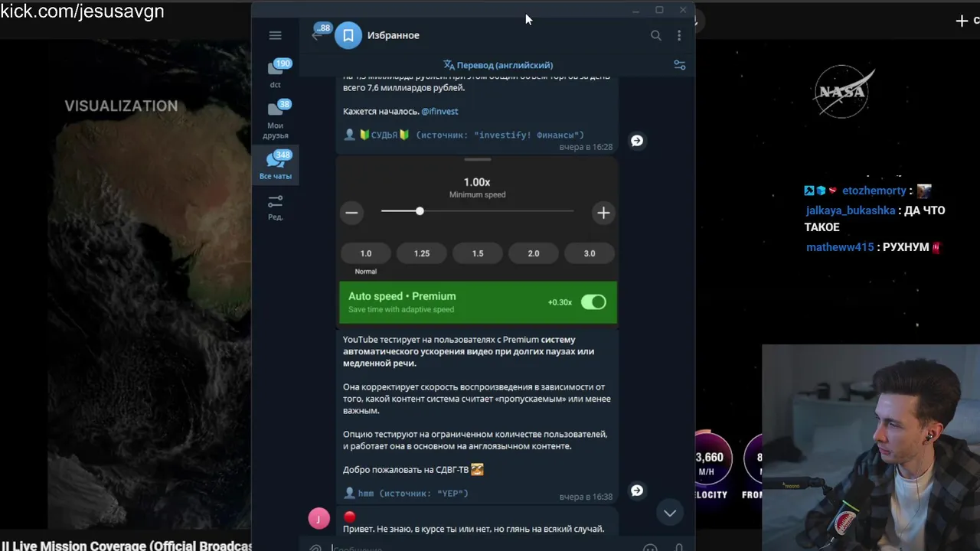980x551 pixels.
Task: Open the Telegram hamburger main menu
Action: coord(276,35)
